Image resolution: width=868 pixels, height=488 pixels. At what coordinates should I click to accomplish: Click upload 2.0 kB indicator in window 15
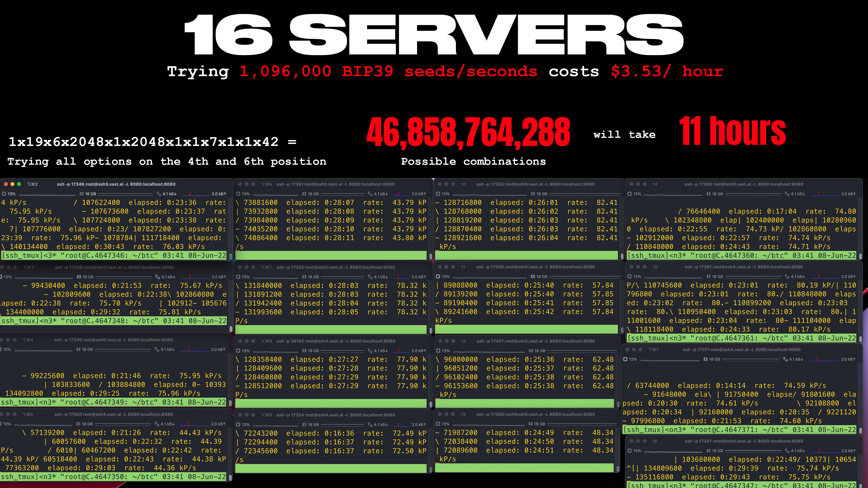[848, 277]
